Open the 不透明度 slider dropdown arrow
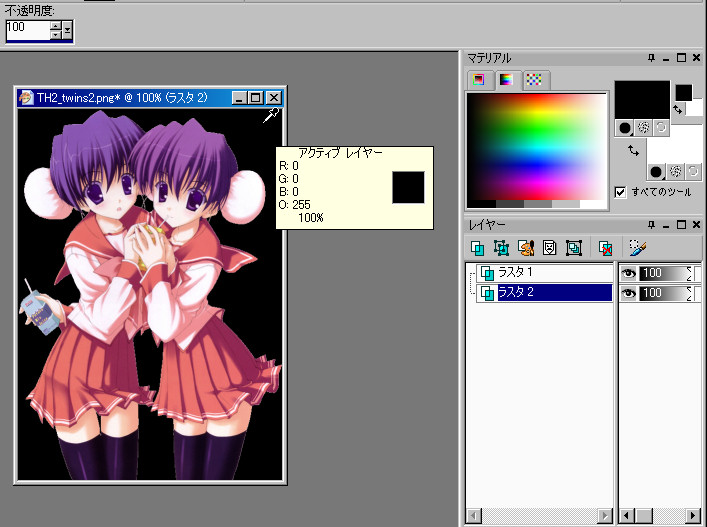 coord(68,31)
